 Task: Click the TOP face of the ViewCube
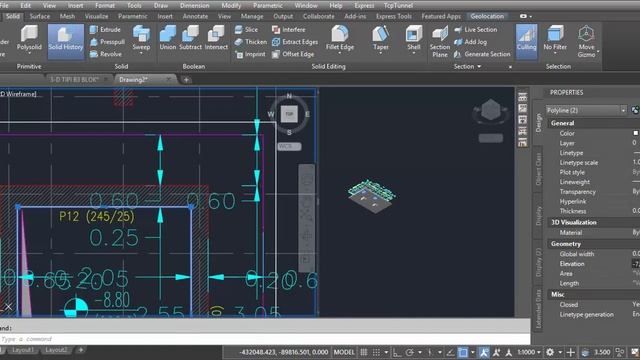pos(289,114)
